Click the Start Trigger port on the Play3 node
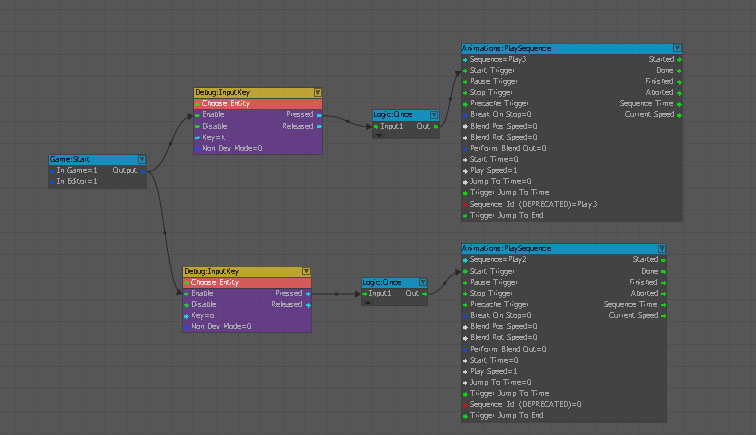The height and width of the screenshot is (435, 756). 488,70
